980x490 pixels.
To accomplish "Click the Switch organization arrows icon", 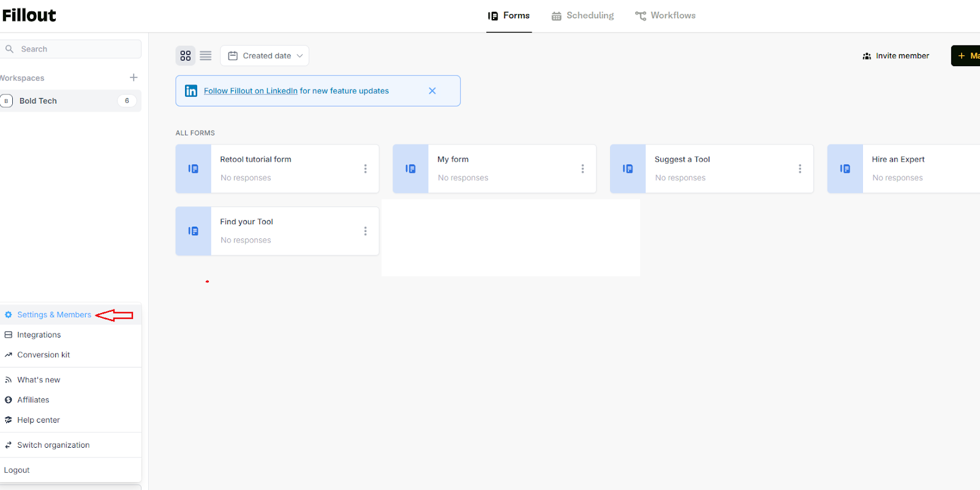I will [x=9, y=445].
